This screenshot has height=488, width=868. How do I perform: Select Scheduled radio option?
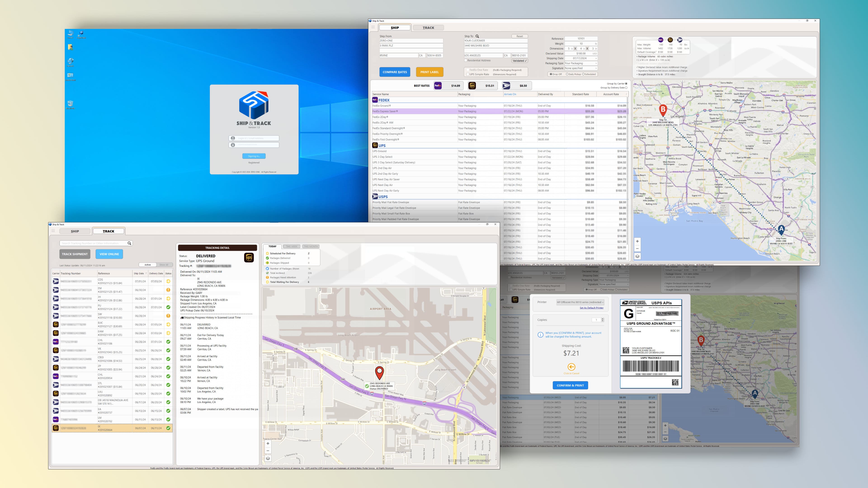[583, 74]
